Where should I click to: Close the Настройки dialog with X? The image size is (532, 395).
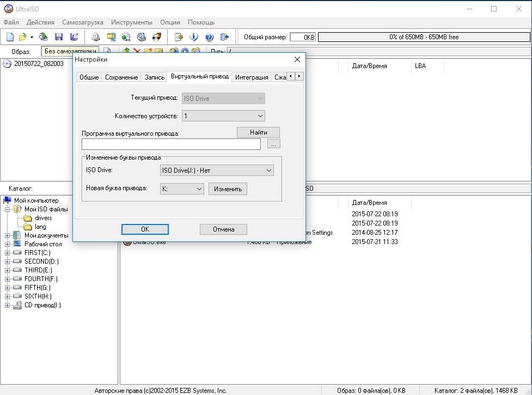(x=297, y=59)
